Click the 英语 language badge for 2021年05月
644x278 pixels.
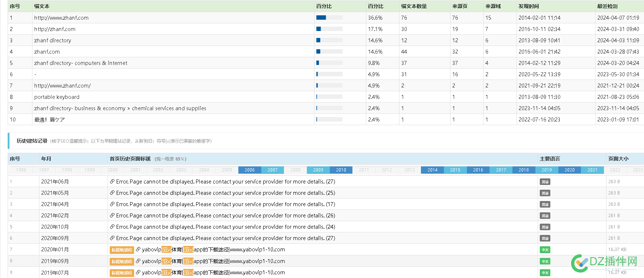[x=545, y=193]
